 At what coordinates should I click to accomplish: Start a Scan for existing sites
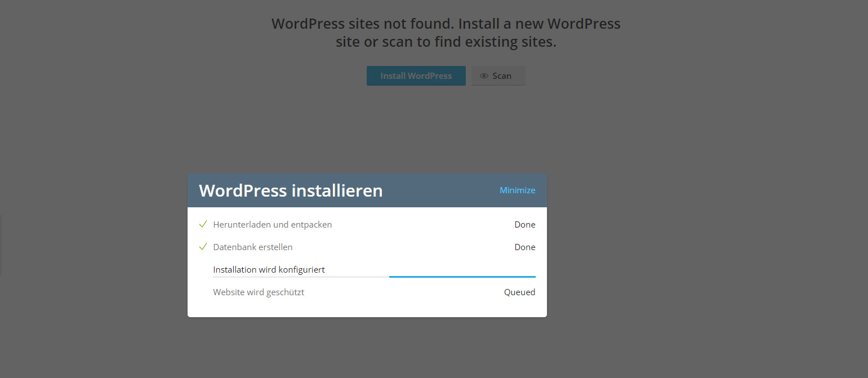(498, 75)
